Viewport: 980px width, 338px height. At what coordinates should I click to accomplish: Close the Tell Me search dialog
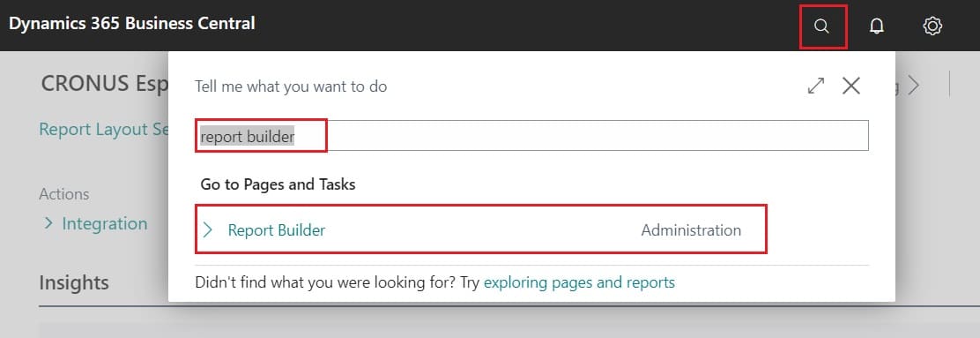click(x=851, y=86)
